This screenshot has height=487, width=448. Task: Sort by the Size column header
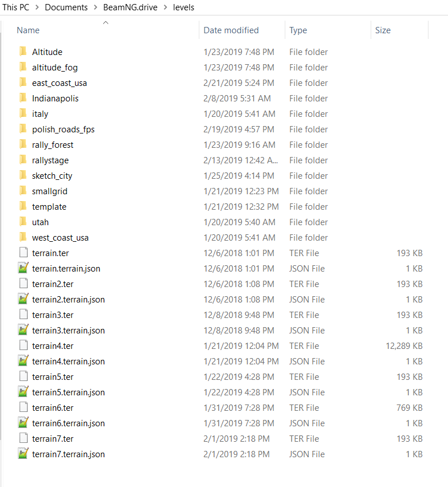click(x=383, y=30)
